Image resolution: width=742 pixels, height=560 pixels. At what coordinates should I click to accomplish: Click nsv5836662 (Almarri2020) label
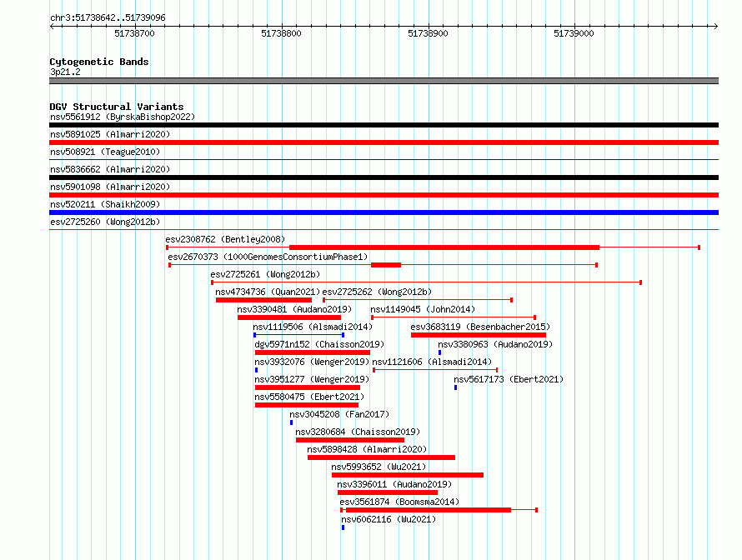point(110,169)
